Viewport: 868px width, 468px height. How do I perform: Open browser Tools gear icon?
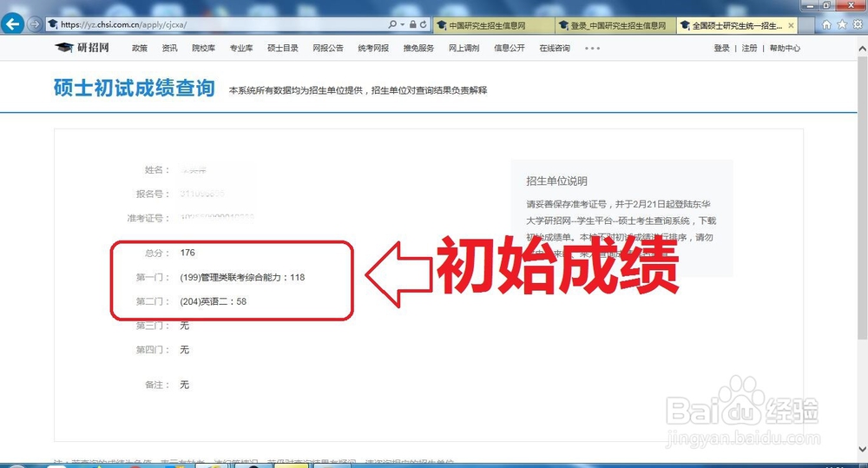point(858,24)
